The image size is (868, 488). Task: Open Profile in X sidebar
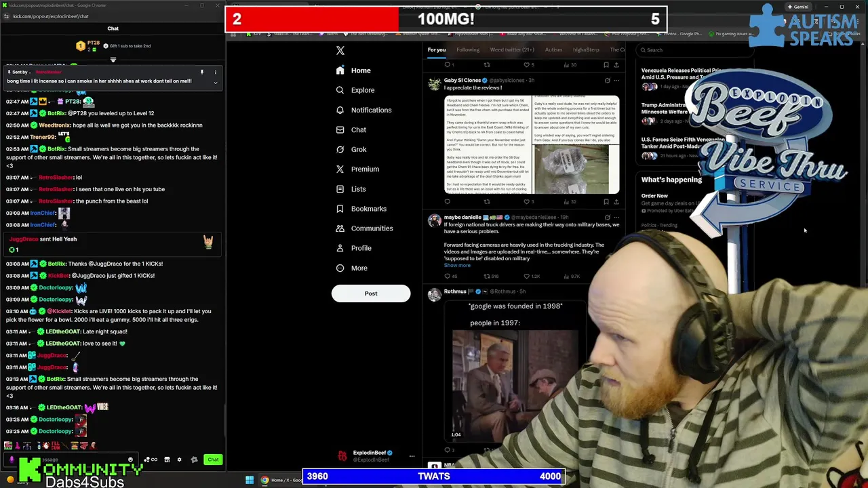point(354,248)
